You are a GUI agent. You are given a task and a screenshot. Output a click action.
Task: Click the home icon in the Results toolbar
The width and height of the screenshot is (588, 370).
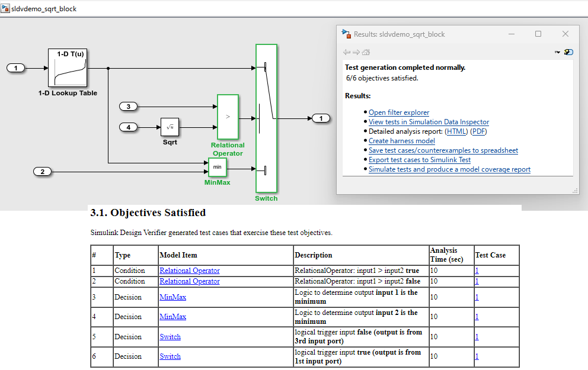[x=365, y=52]
